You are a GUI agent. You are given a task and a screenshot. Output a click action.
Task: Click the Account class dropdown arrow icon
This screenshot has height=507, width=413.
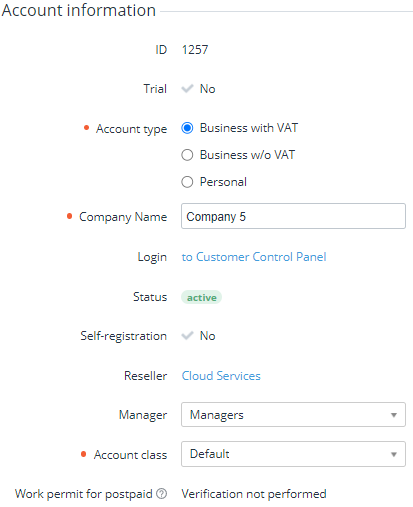pos(394,454)
